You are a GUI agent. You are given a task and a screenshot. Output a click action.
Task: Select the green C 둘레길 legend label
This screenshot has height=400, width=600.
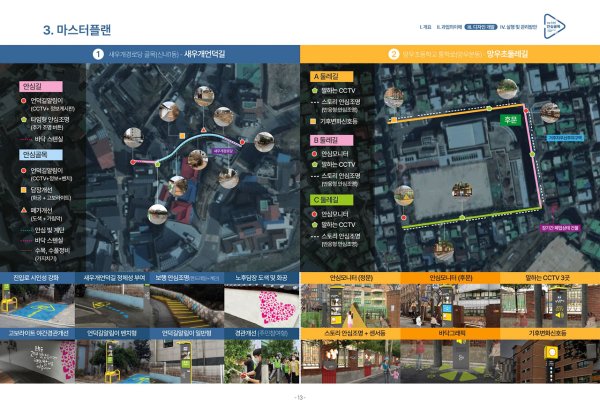(x=331, y=200)
